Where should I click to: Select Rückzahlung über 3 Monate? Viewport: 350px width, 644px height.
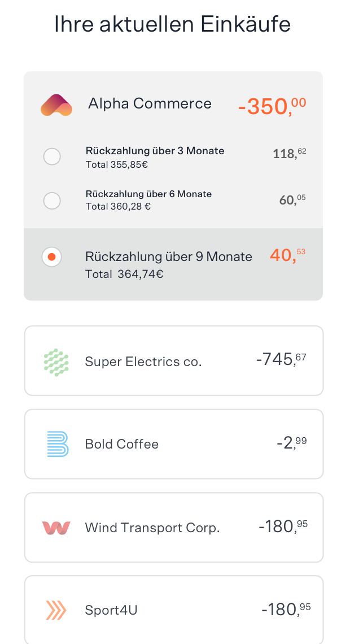point(52,156)
